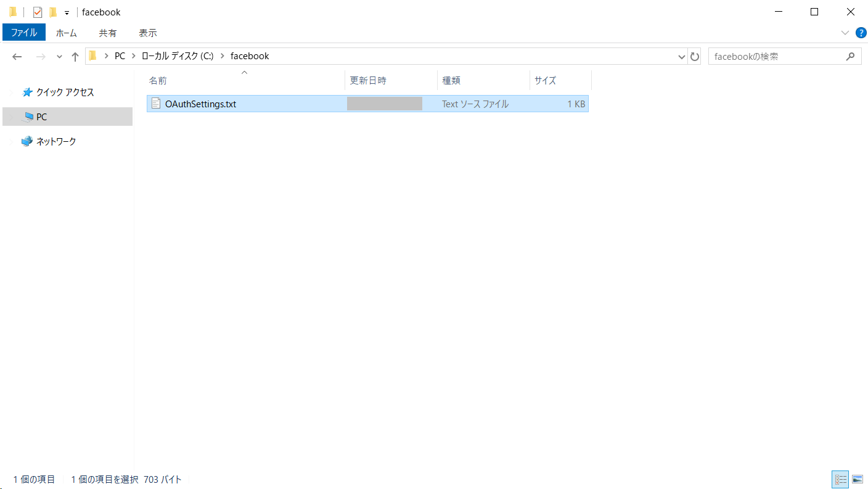Click the forward navigation arrow

(41, 56)
